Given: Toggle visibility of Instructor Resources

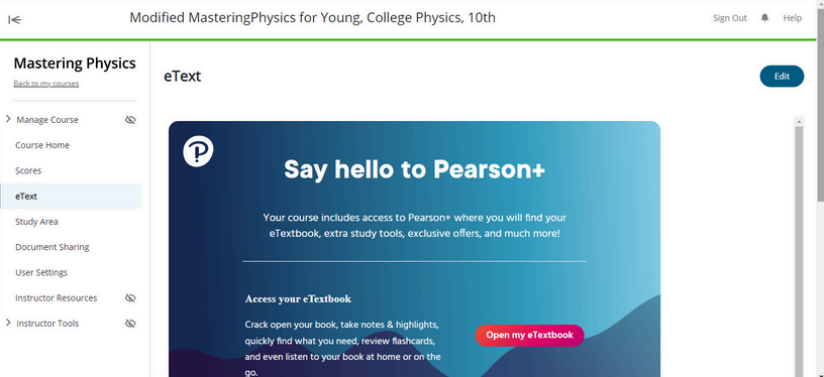Looking at the screenshot, I should [130, 298].
